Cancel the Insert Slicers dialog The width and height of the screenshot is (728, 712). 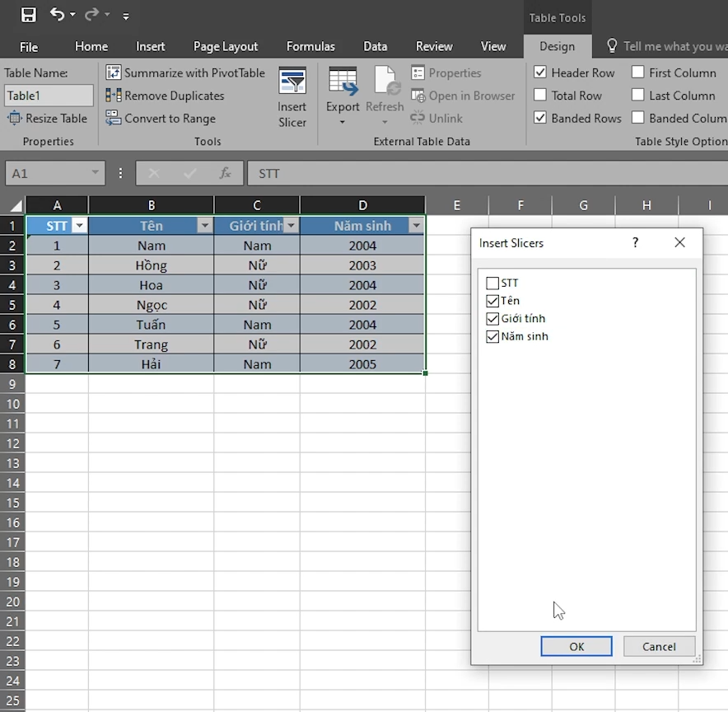click(659, 646)
